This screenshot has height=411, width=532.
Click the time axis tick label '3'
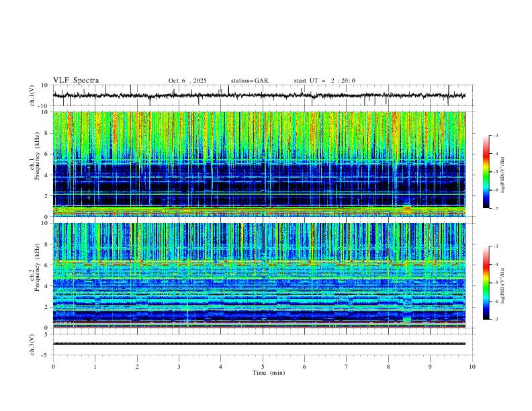(x=179, y=367)
